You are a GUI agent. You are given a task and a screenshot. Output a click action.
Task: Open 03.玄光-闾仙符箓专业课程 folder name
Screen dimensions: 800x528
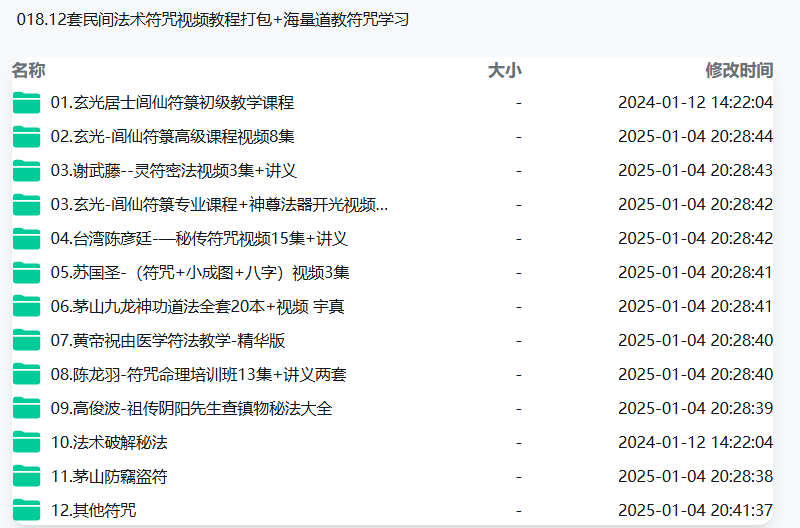pyautogui.click(x=219, y=205)
